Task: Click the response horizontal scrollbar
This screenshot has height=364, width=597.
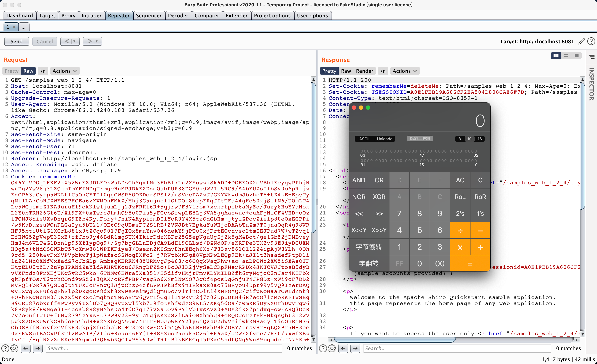Action: 395,340
